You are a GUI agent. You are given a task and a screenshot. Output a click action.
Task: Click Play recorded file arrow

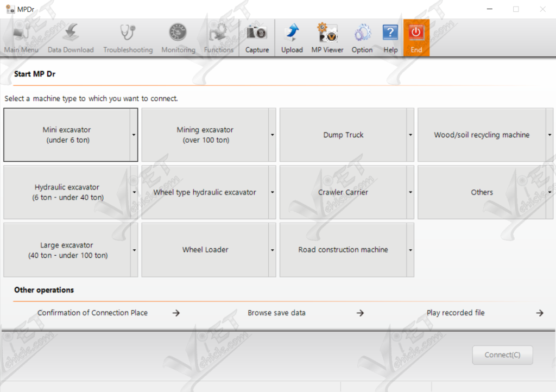pyautogui.click(x=539, y=313)
